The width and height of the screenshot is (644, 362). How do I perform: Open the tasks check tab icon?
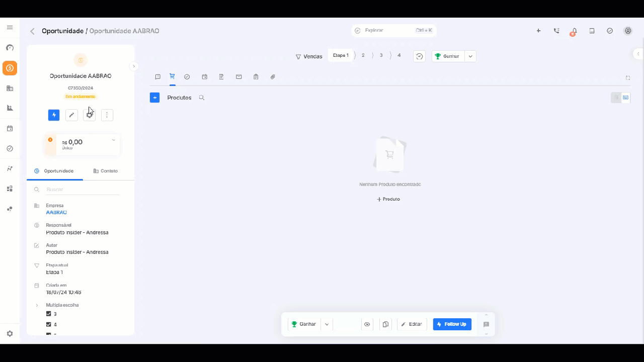point(187,77)
